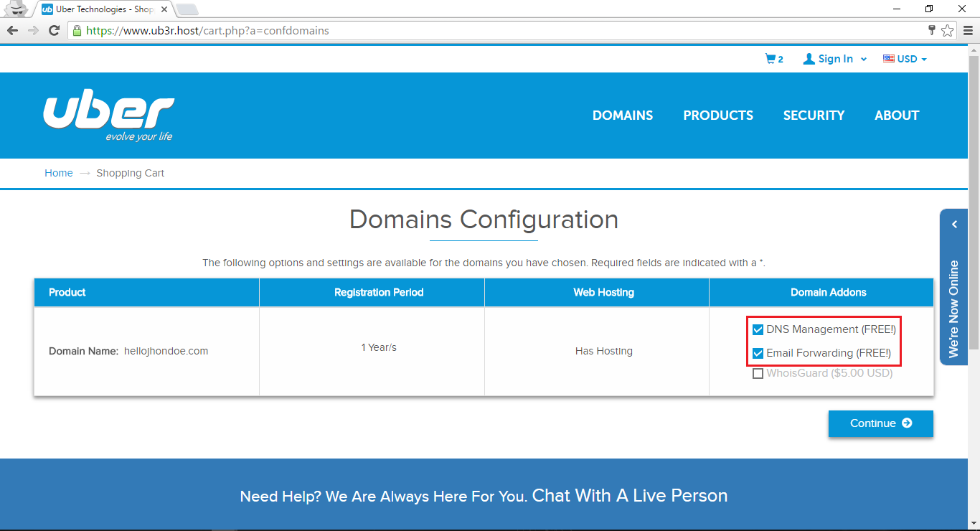The height and width of the screenshot is (531, 980).
Task: Click Shopping Cart breadcrumb text
Action: point(131,173)
